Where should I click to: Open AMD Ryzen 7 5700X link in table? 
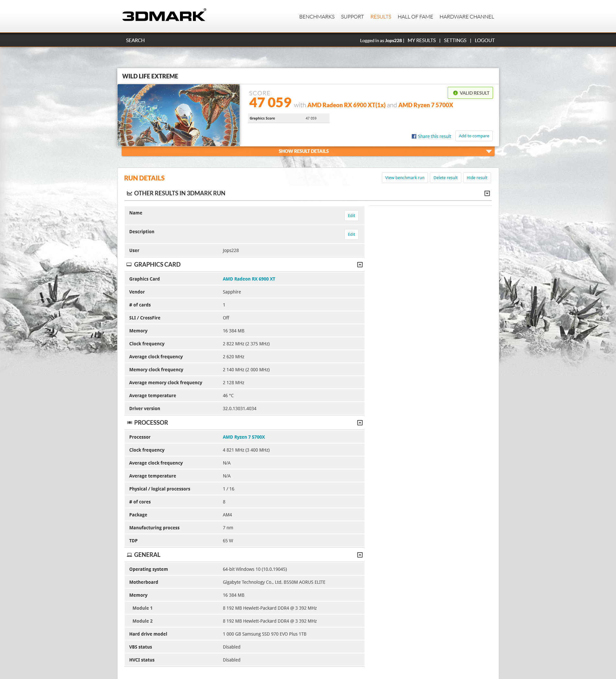244,437
